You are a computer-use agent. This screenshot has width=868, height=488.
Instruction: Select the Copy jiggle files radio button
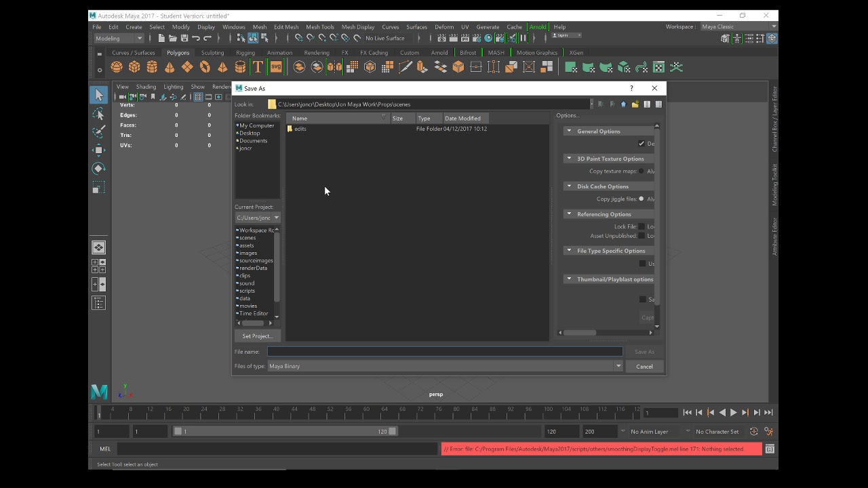(642, 199)
